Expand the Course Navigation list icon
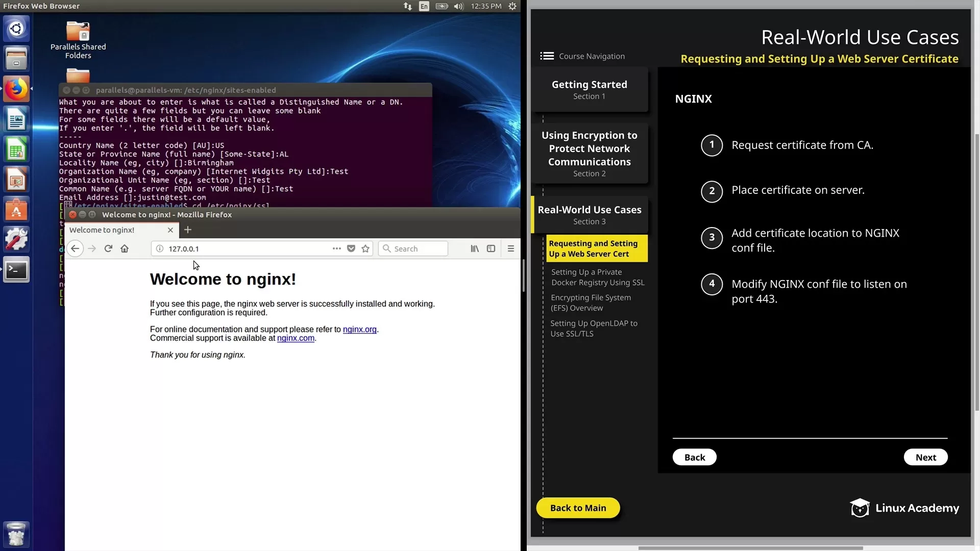Screen dimensions: 980x551 [x=547, y=56]
